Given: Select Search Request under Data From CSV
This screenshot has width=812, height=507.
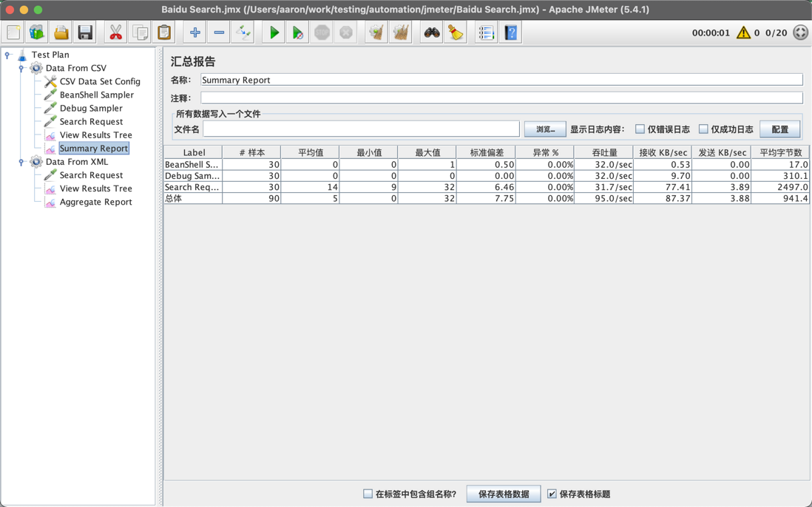Looking at the screenshot, I should pos(91,121).
